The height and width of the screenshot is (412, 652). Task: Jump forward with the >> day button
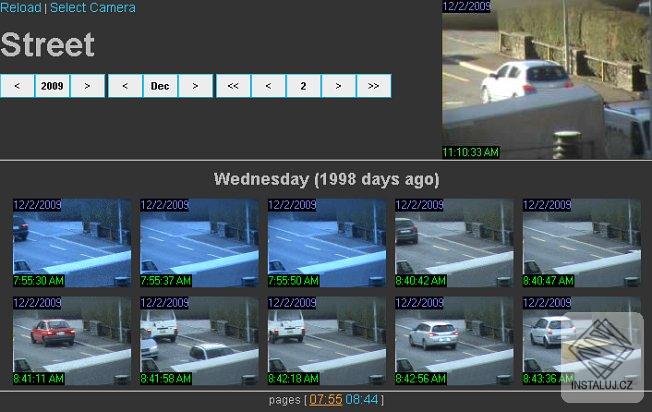[373, 86]
